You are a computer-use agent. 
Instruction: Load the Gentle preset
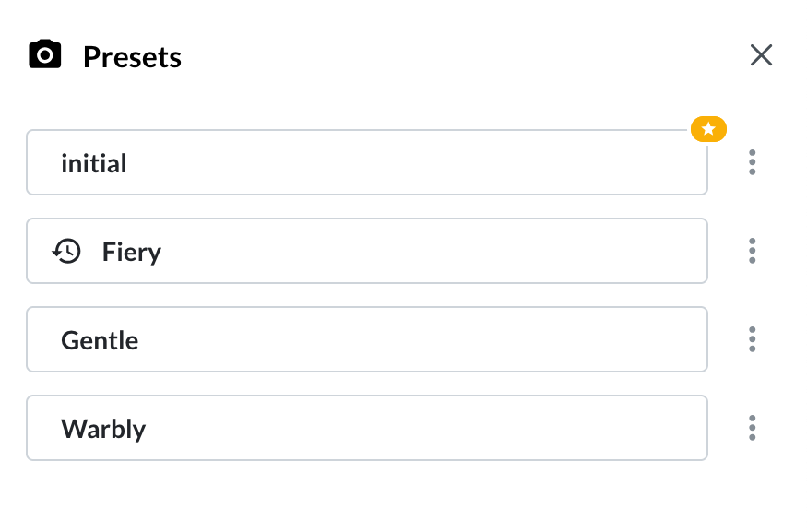click(367, 339)
